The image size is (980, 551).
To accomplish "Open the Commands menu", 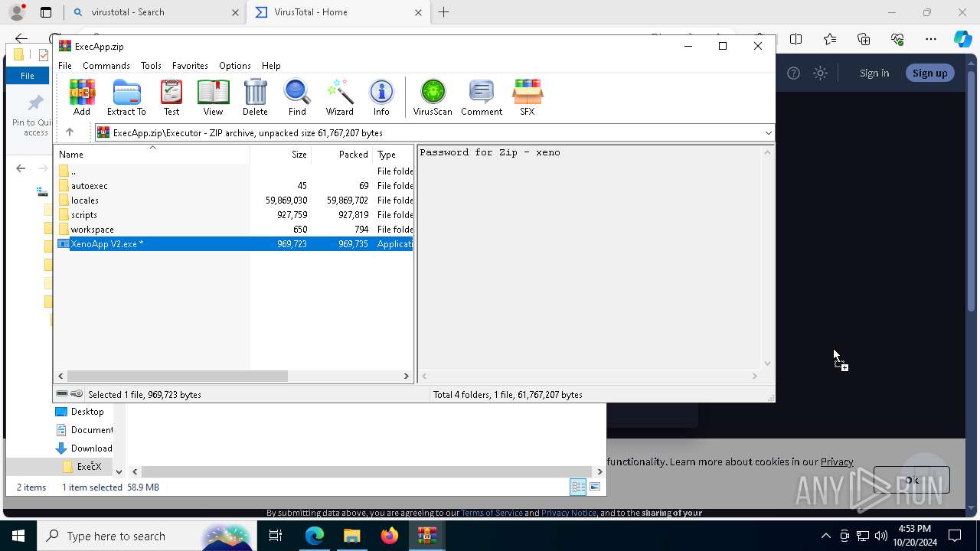I will (x=106, y=66).
